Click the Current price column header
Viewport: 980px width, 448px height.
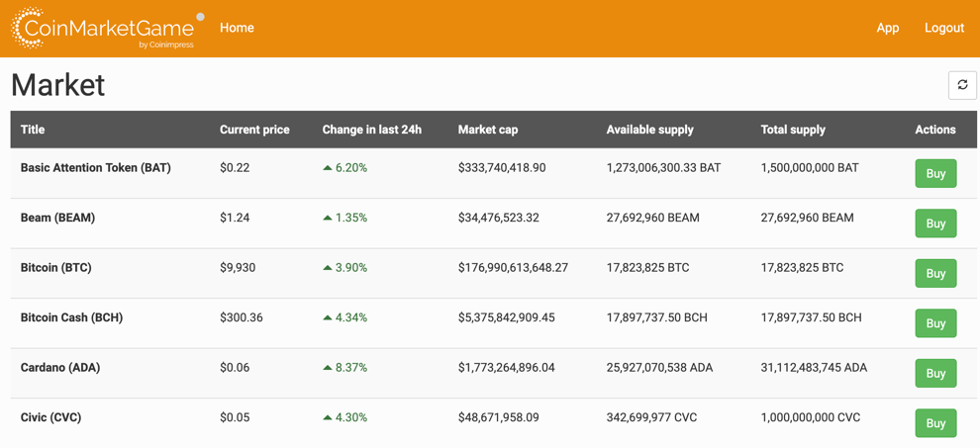(x=254, y=130)
